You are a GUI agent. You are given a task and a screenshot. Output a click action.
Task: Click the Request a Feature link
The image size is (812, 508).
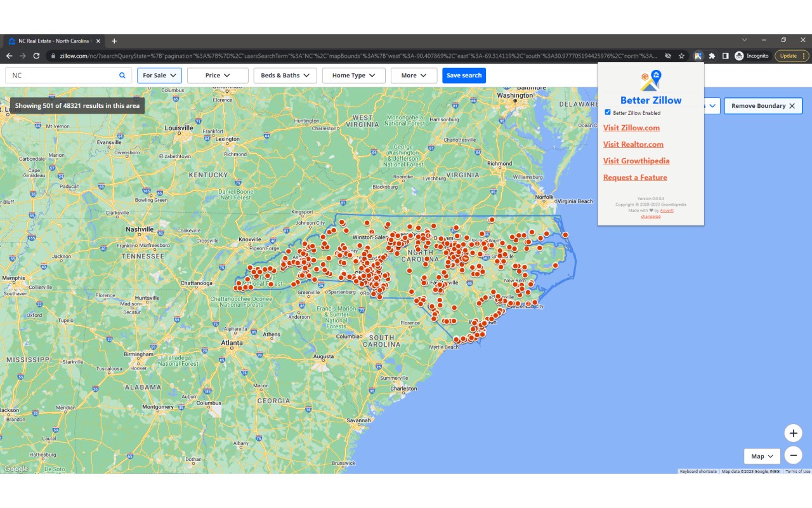click(635, 177)
